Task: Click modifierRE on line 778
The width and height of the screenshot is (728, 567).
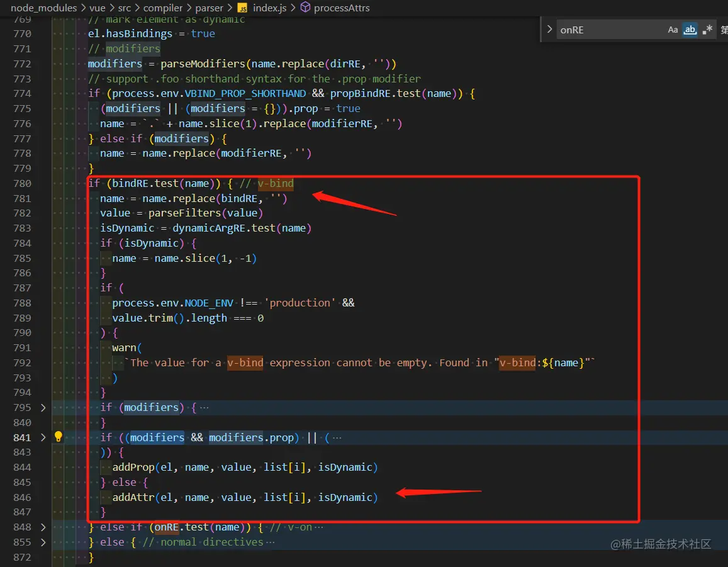Action: pyautogui.click(x=251, y=154)
